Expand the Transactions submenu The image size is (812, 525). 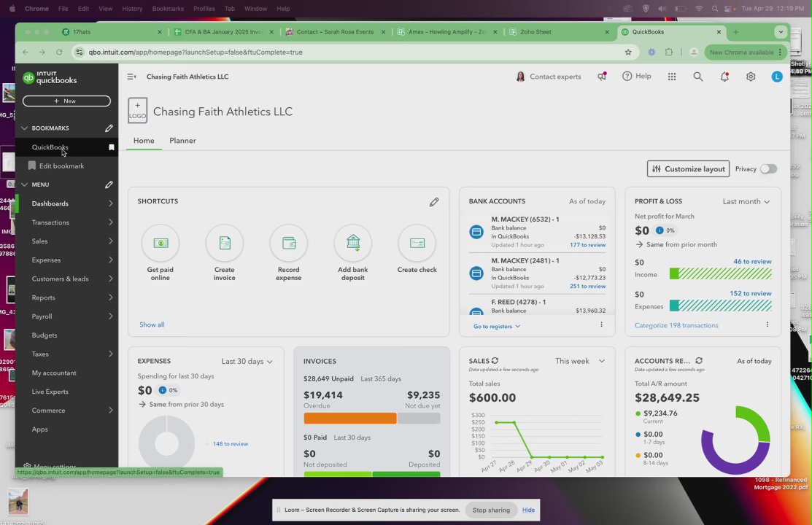coord(110,222)
